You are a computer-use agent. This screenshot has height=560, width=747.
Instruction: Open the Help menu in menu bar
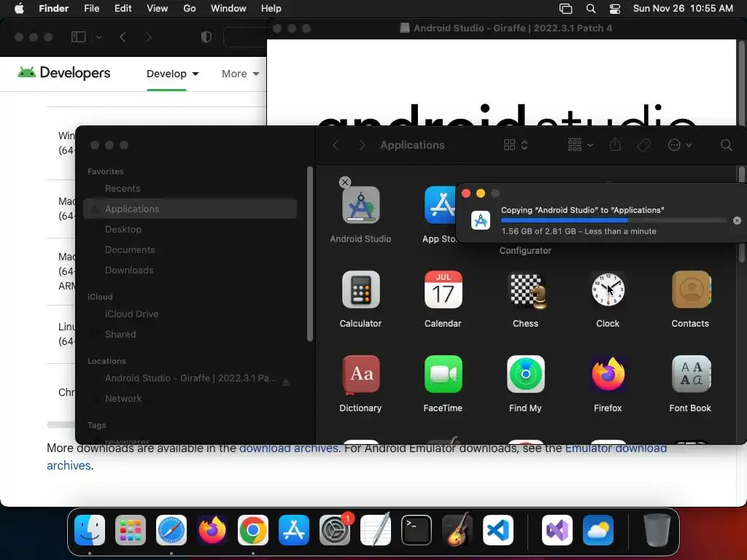pos(271,9)
